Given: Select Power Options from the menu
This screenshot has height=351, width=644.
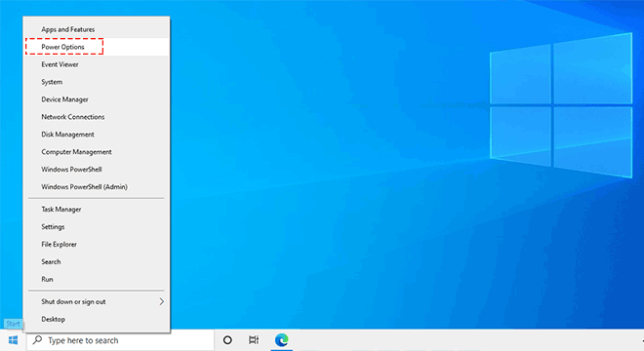Looking at the screenshot, I should (x=97, y=47).
